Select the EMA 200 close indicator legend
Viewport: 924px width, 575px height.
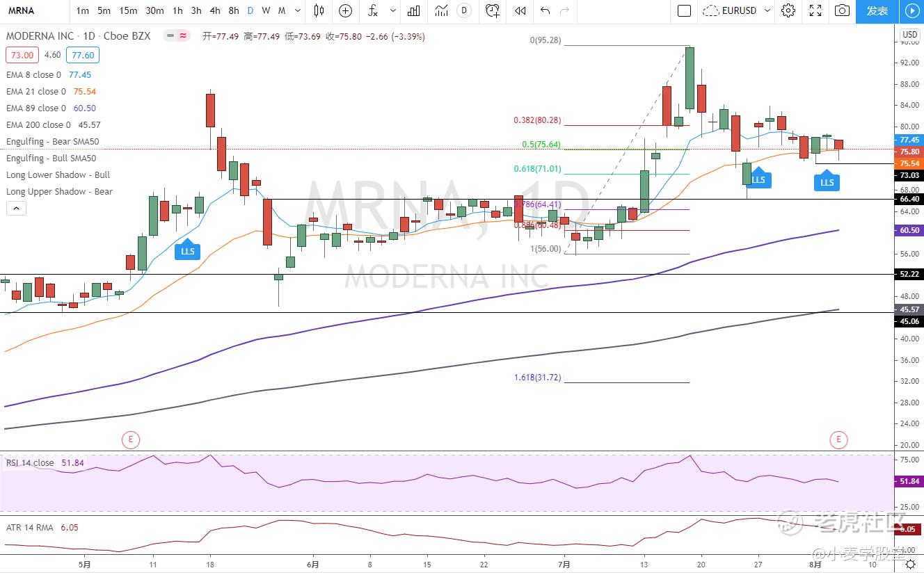coord(54,125)
